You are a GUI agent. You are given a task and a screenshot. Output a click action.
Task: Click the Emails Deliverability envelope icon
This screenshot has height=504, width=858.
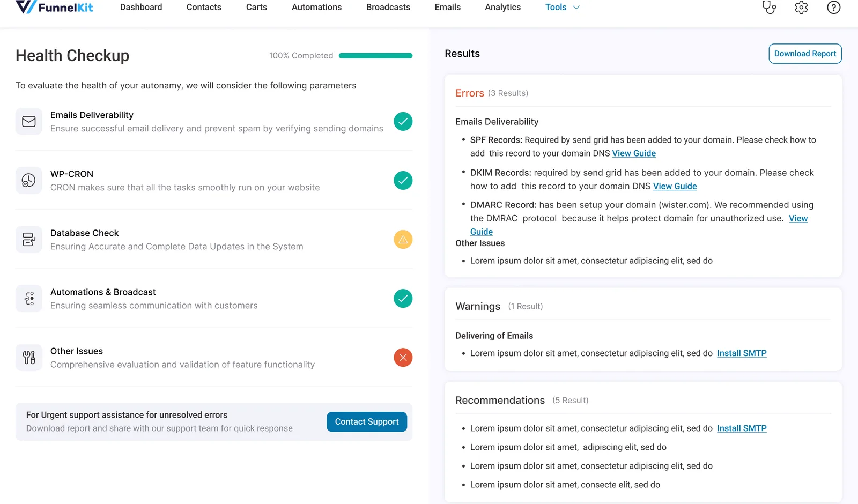29,122
